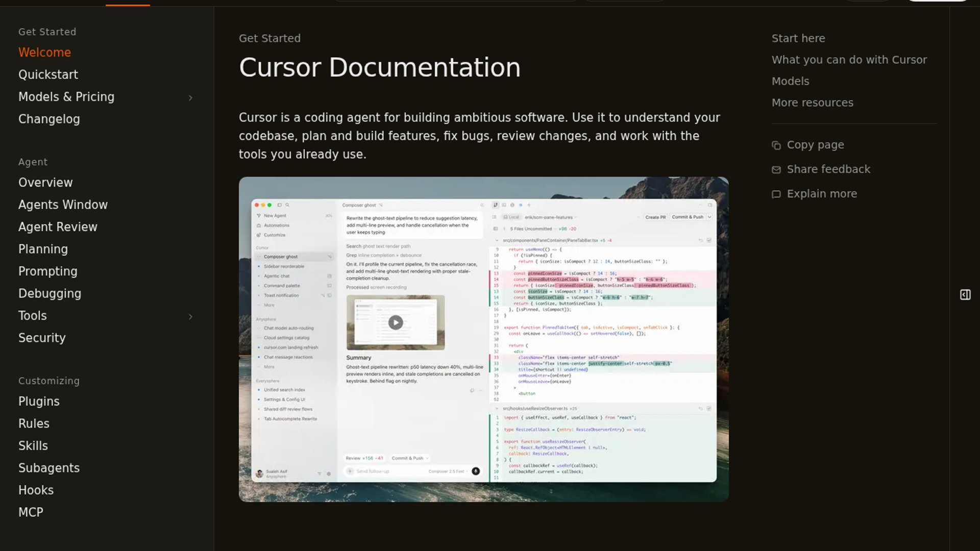The width and height of the screenshot is (980, 551).
Task: Click the Explain more chat icon
Action: 776,194
